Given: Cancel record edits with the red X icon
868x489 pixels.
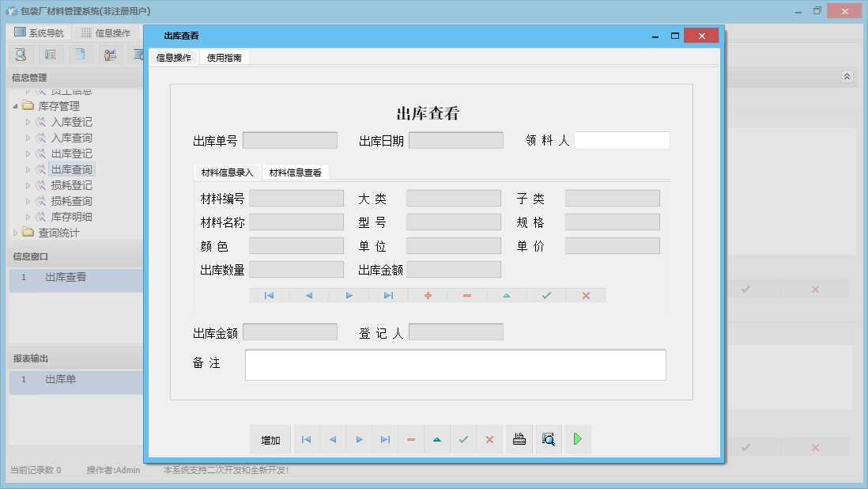Looking at the screenshot, I should coord(489,439).
